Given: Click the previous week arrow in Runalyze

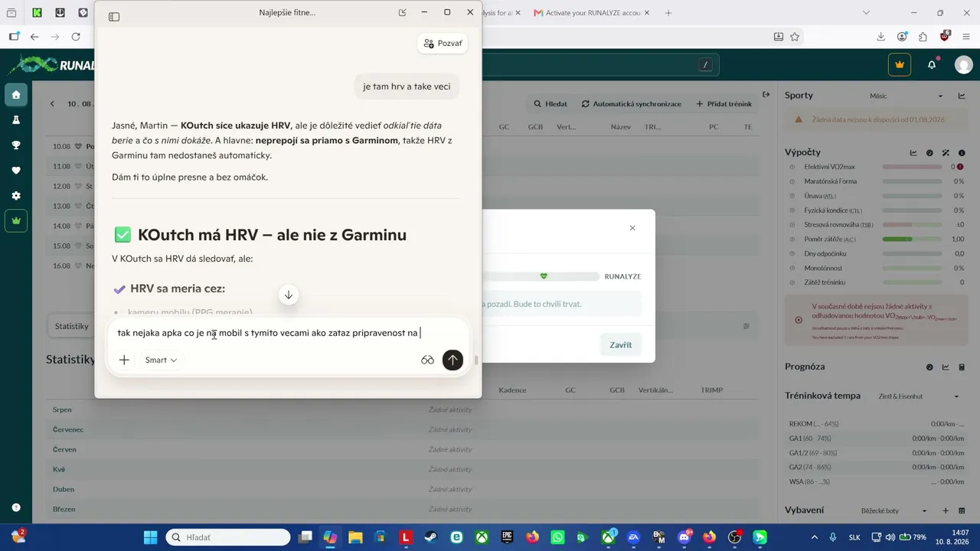Looking at the screenshot, I should pos(52,104).
